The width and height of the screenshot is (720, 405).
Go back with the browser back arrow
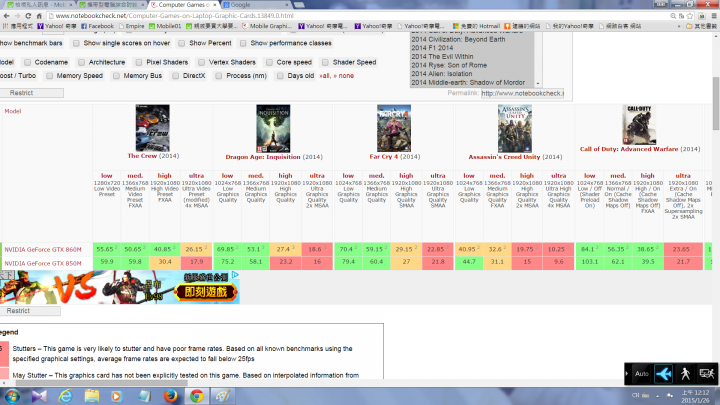[x=6, y=16]
